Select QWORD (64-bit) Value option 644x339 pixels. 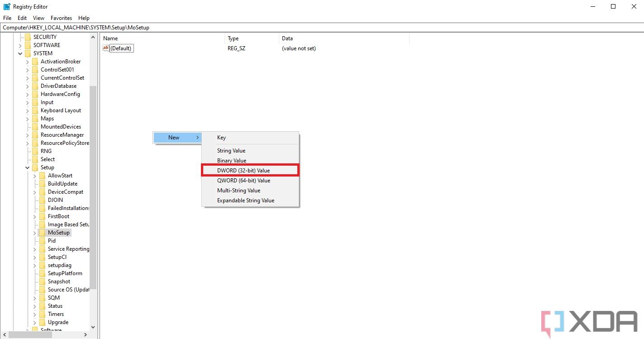point(244,180)
